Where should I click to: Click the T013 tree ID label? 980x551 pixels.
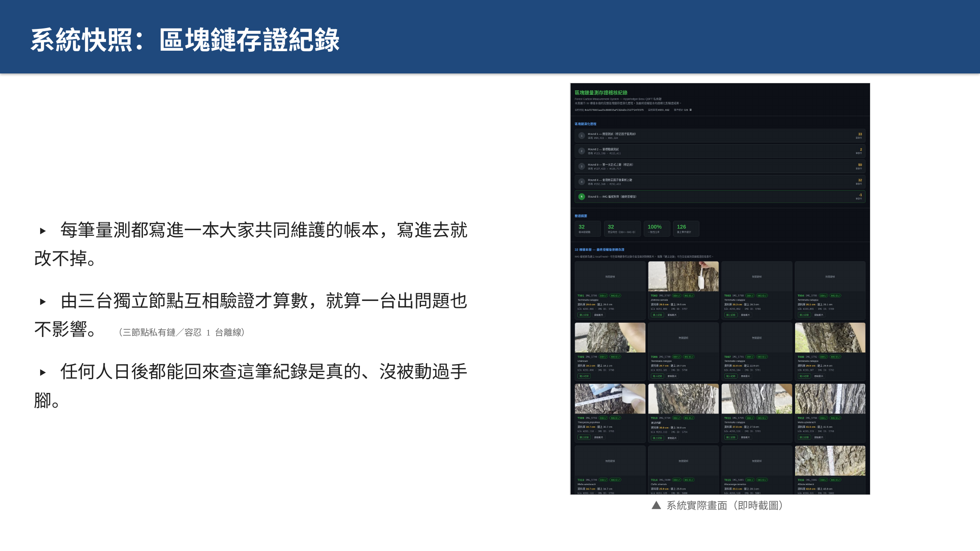[581, 480]
